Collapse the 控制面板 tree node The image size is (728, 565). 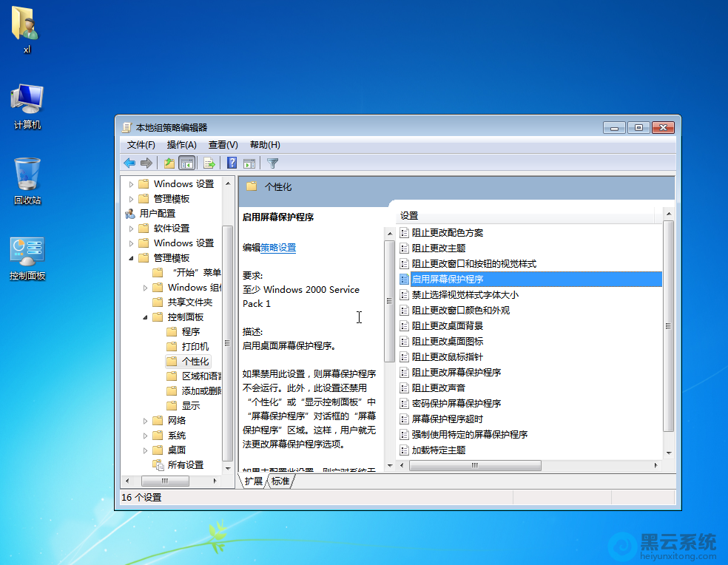146,317
